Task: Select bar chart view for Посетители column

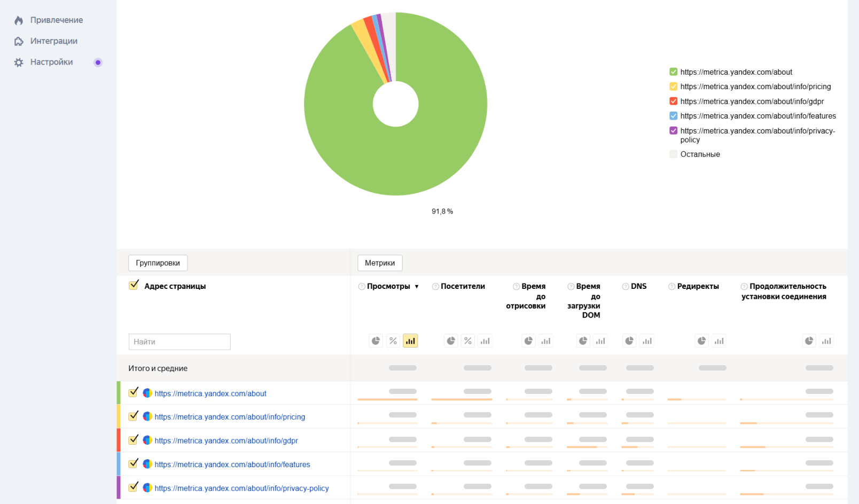Action: (x=485, y=341)
